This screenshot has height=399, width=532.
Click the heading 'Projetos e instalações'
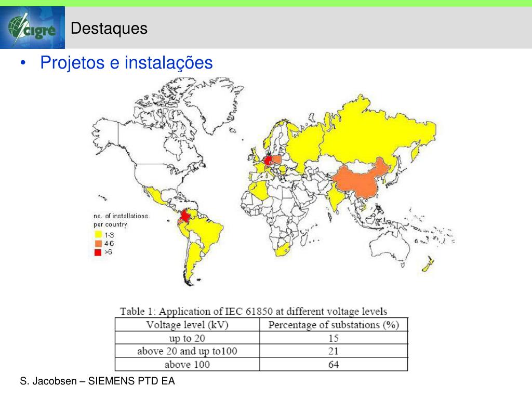click(x=126, y=62)
